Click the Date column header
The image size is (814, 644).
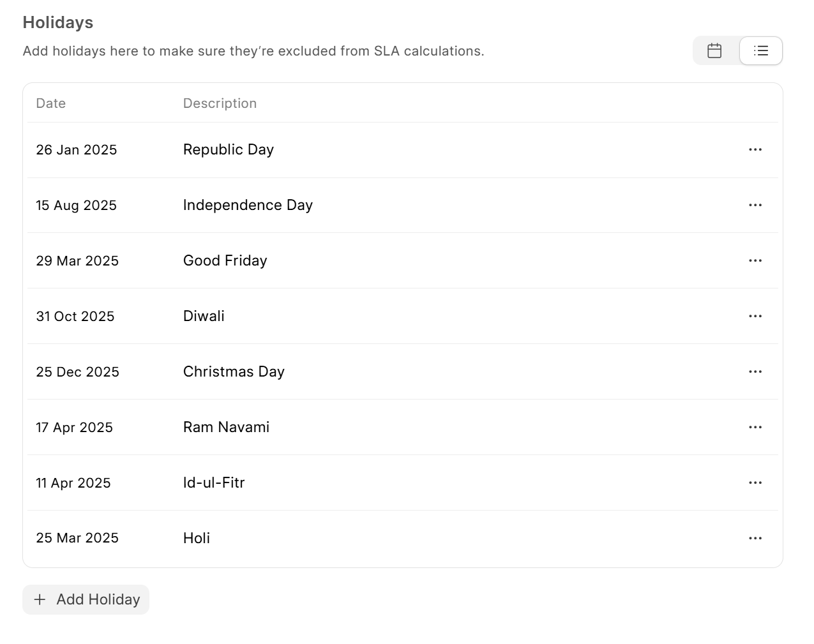point(51,103)
